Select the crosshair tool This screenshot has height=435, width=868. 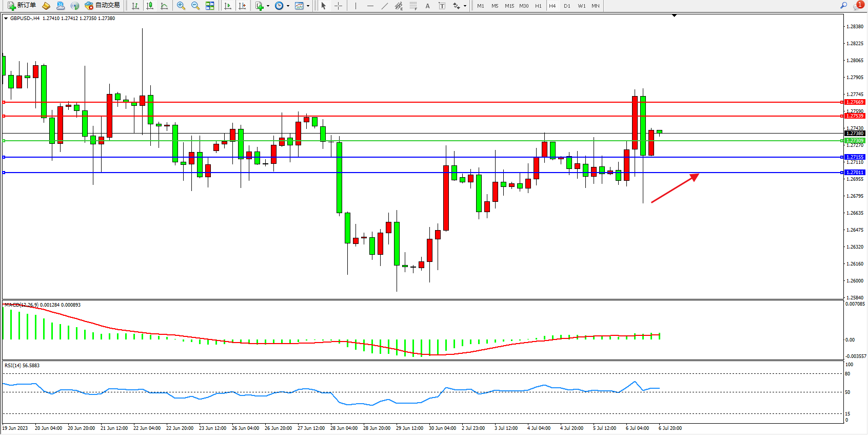click(339, 6)
